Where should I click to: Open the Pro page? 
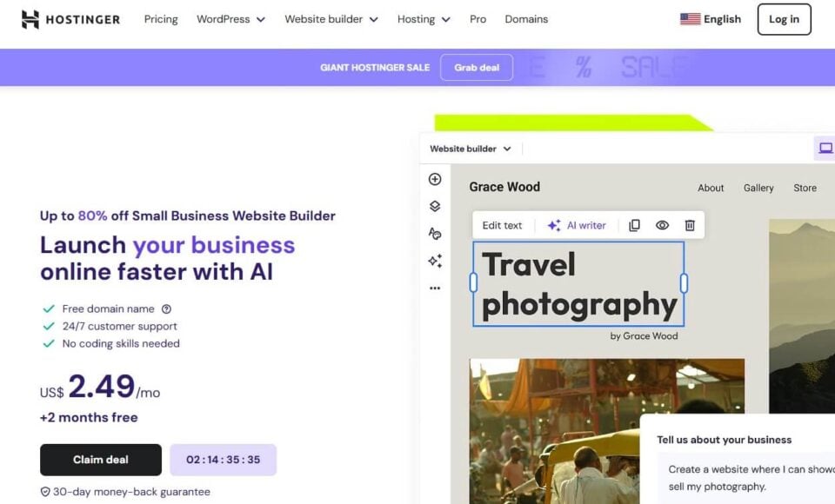tap(478, 19)
